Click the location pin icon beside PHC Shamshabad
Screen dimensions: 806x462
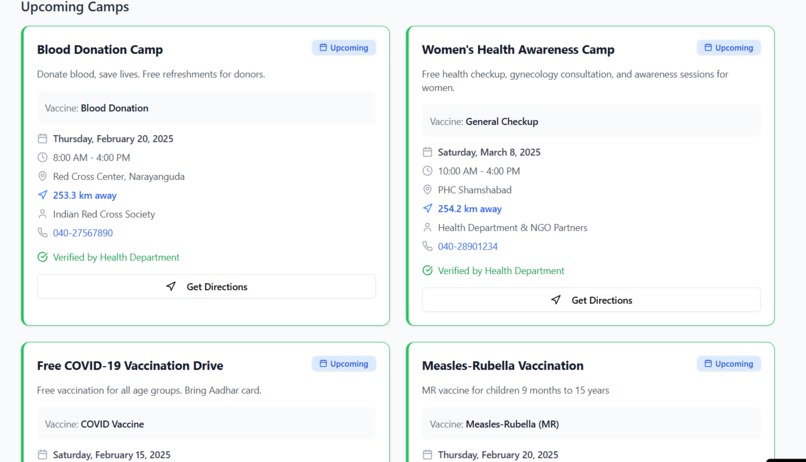[427, 190]
